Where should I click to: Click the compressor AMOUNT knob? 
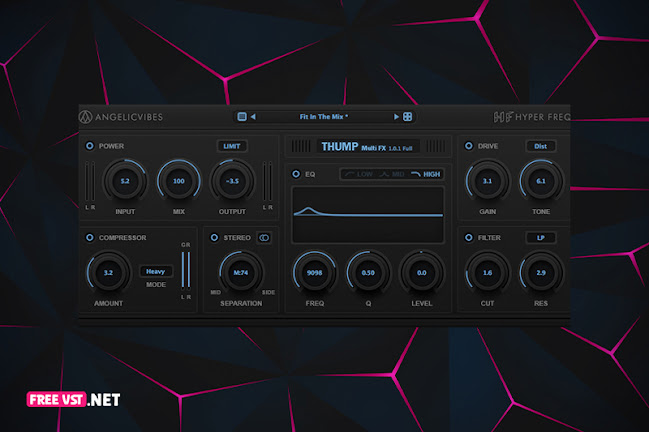coord(108,273)
